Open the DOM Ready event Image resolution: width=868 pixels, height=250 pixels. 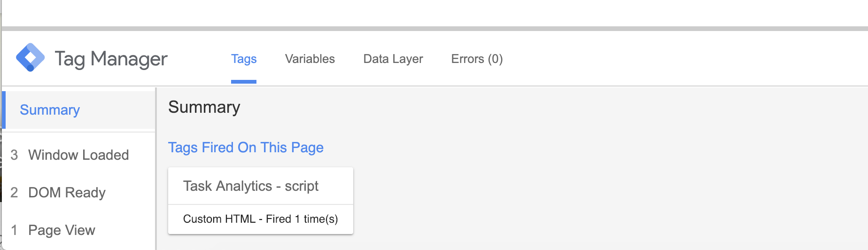pos(67,193)
